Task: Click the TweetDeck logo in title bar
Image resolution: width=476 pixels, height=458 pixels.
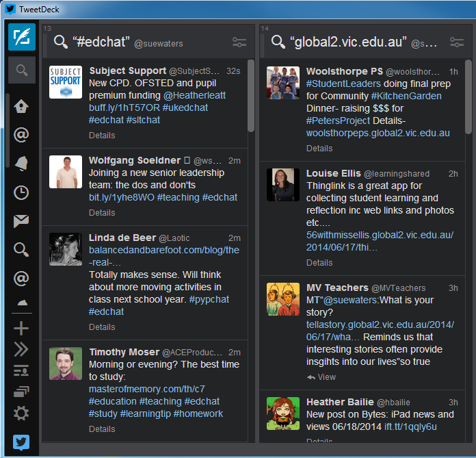Action: pos(10,9)
